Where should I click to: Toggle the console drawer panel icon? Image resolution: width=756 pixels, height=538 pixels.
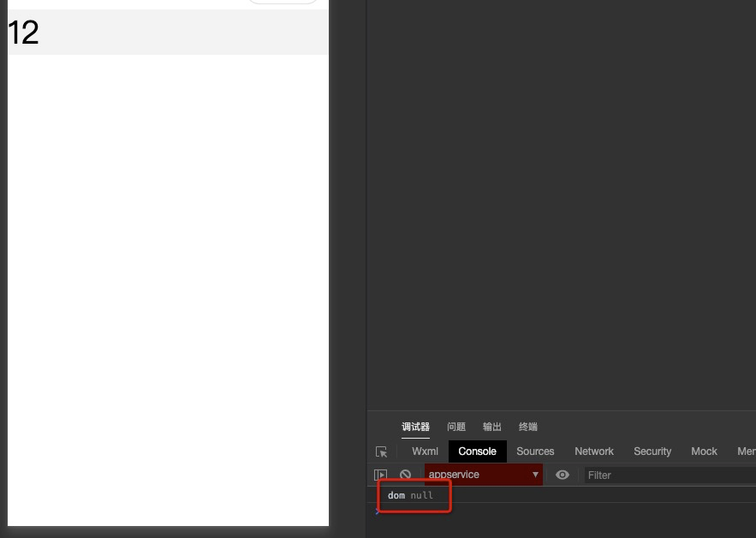pyautogui.click(x=379, y=474)
